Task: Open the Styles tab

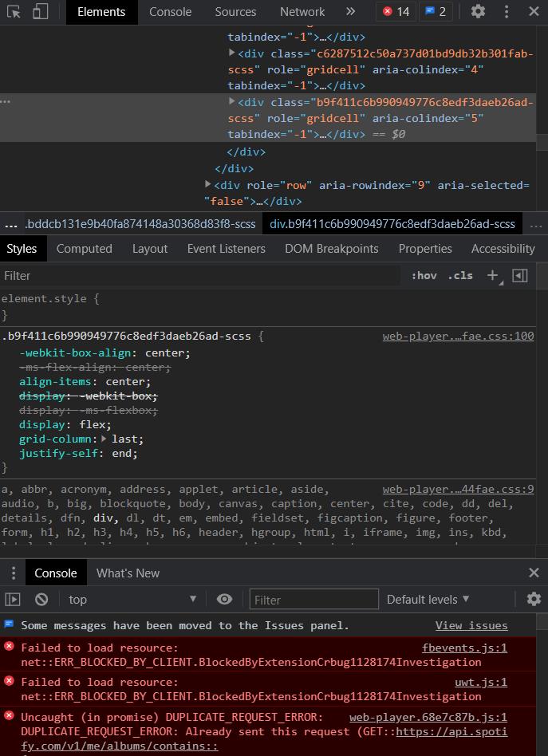Action: [22, 249]
